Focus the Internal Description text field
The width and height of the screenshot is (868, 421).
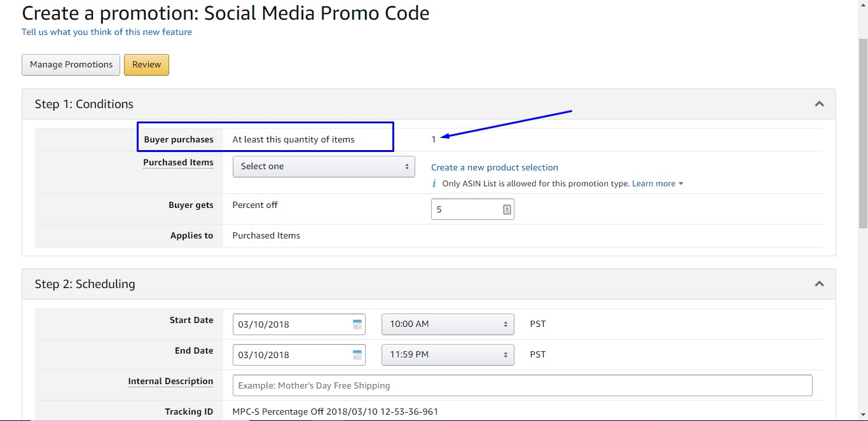tap(522, 385)
